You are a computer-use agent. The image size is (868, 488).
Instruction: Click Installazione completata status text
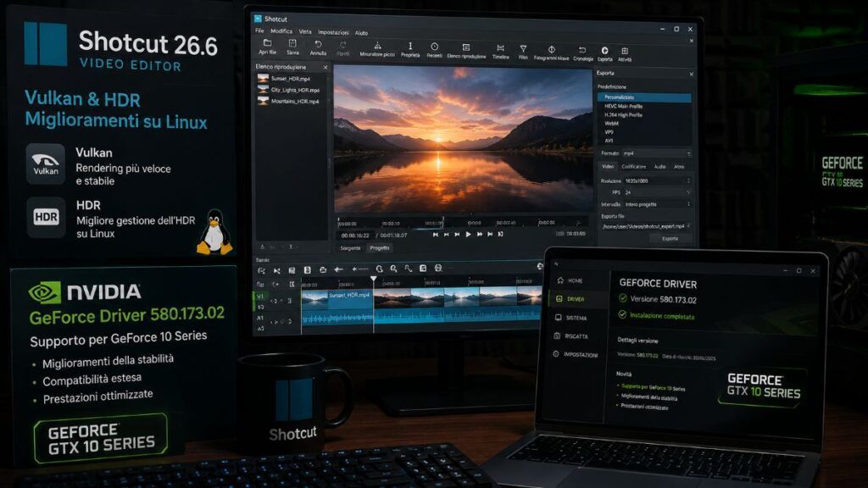point(662,316)
